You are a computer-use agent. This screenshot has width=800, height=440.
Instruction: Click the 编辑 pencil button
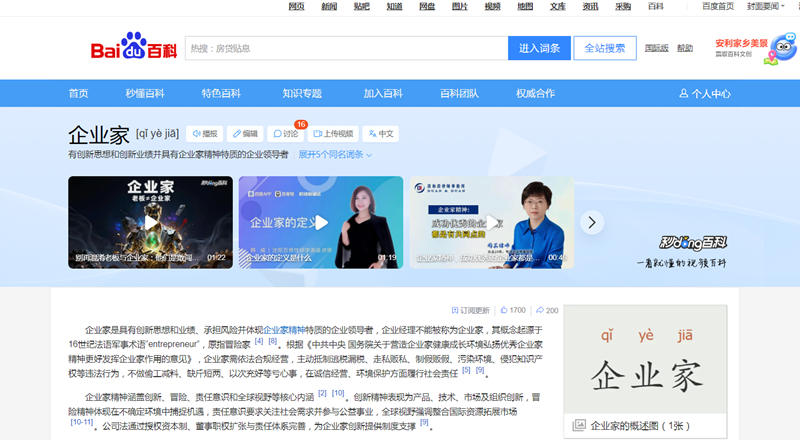click(x=245, y=134)
